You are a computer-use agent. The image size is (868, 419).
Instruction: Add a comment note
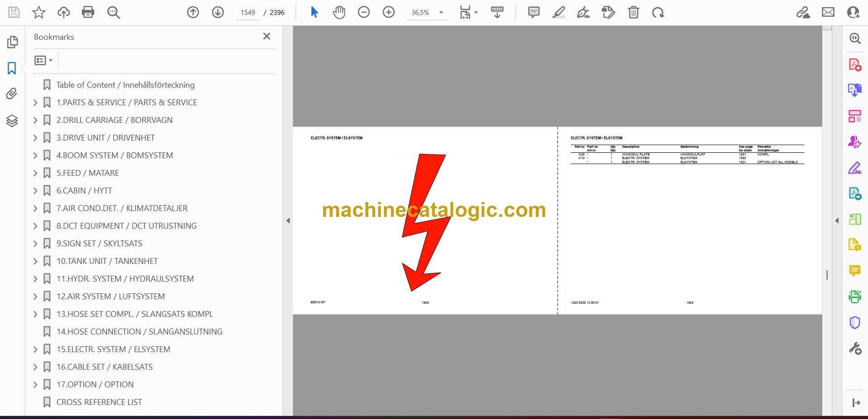pos(534,12)
